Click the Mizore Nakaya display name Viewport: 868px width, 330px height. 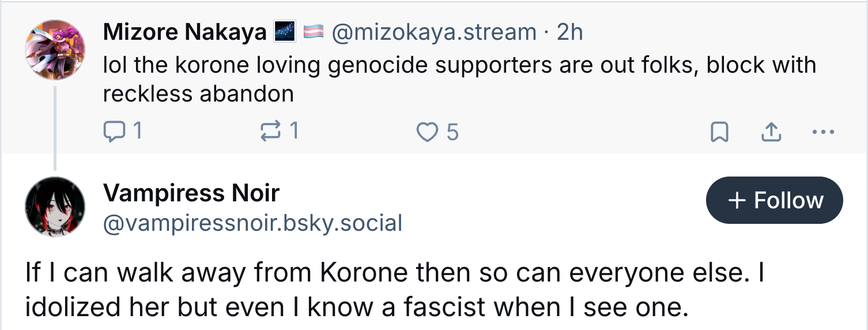tap(184, 33)
